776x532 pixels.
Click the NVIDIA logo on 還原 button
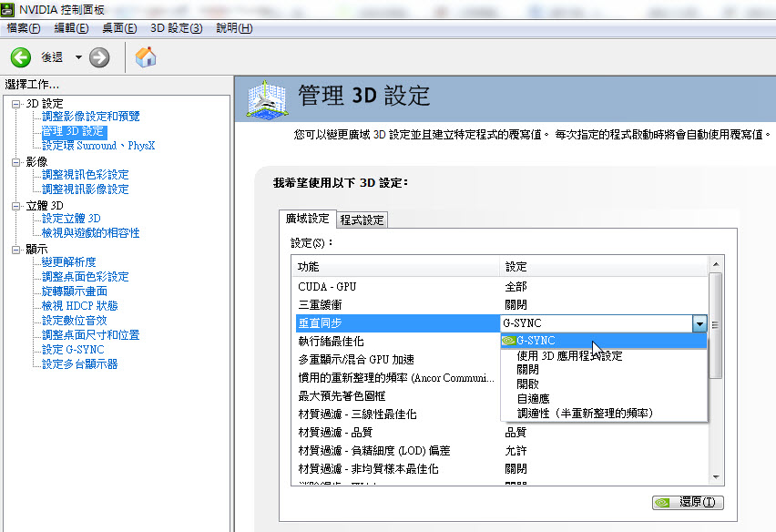663,503
